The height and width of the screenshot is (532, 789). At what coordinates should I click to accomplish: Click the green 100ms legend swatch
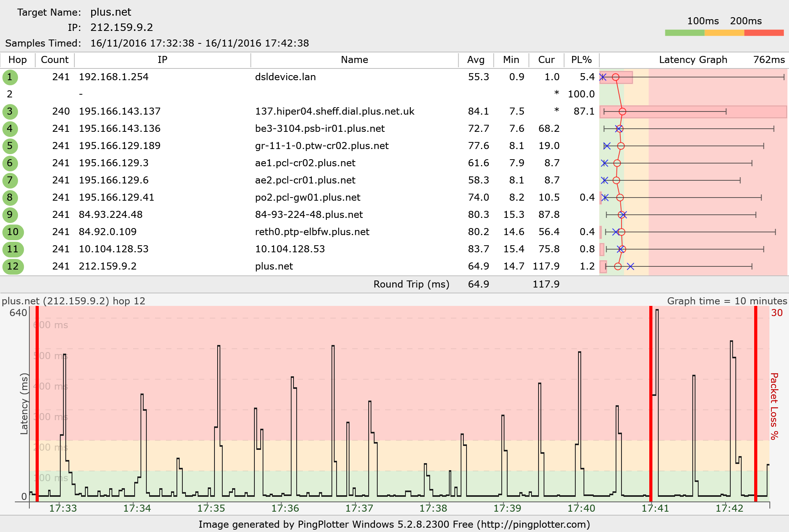(685, 33)
